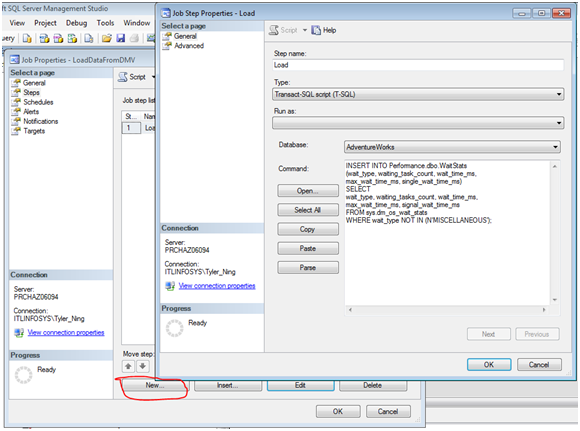Open the Script dropdown arrow beside Help
The height and width of the screenshot is (431, 580).
305,30
